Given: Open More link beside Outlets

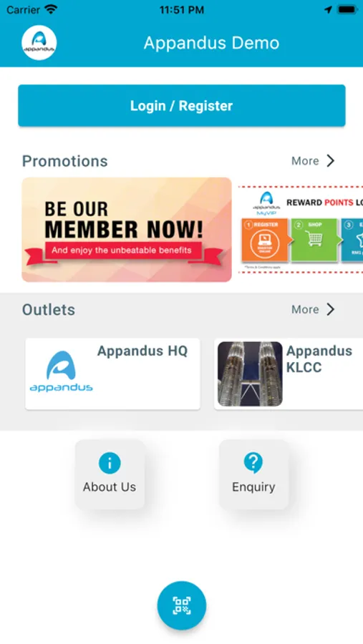Looking at the screenshot, I should [x=305, y=309].
